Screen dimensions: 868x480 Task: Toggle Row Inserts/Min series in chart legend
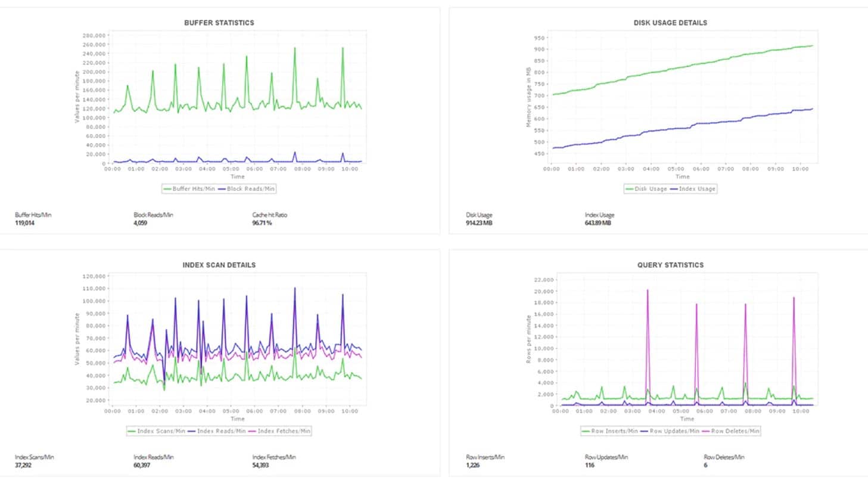coord(610,431)
